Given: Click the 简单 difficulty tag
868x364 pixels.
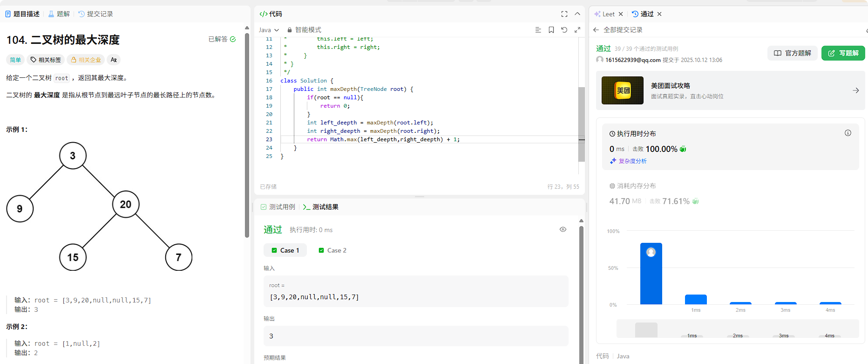Looking at the screenshot, I should click(15, 60).
